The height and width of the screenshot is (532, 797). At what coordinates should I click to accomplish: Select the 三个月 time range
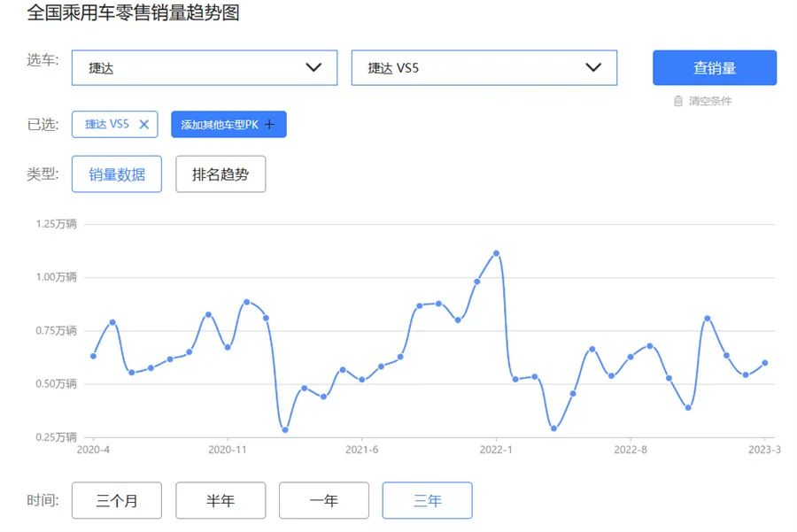point(117,501)
